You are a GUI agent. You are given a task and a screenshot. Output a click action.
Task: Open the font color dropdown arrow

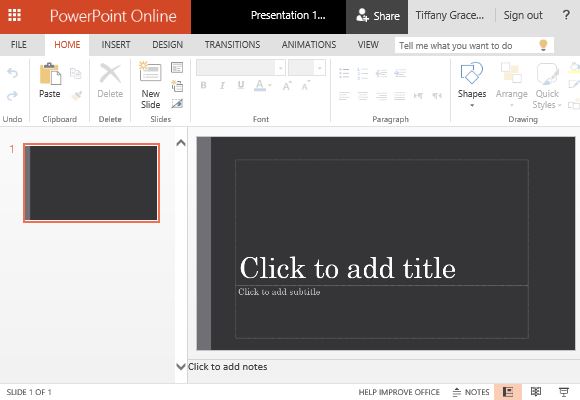tap(270, 85)
